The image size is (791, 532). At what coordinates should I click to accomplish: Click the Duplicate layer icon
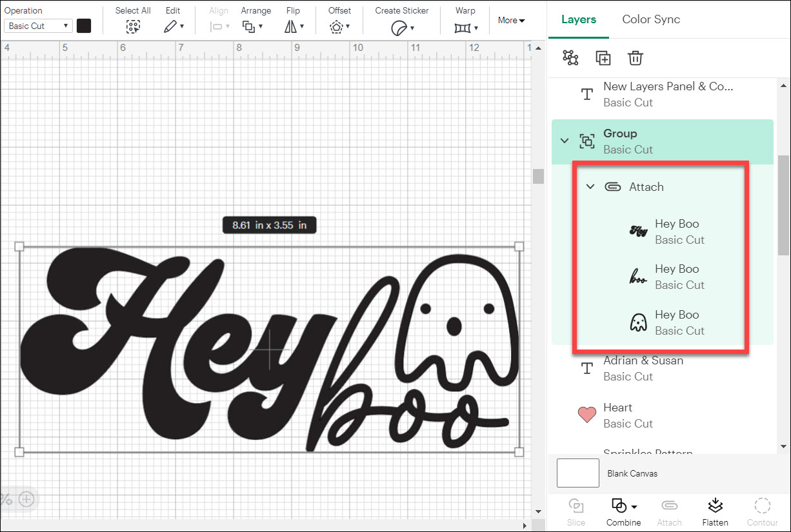pos(603,58)
